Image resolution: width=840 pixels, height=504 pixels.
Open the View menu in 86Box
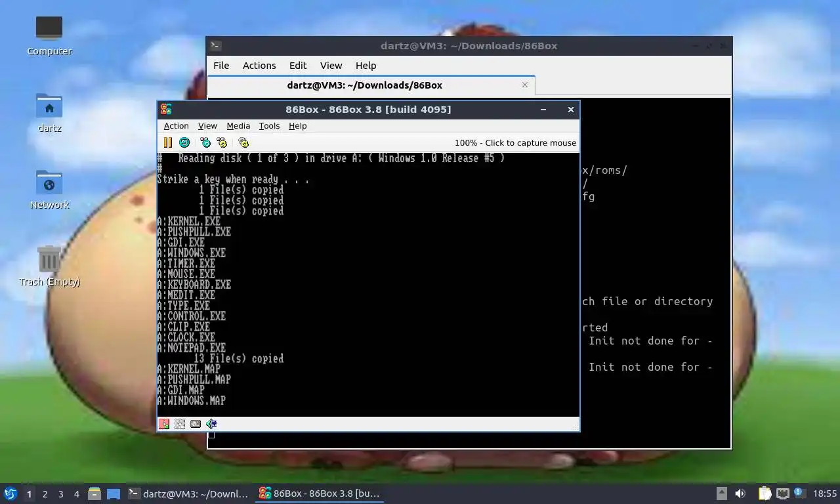coord(207,126)
